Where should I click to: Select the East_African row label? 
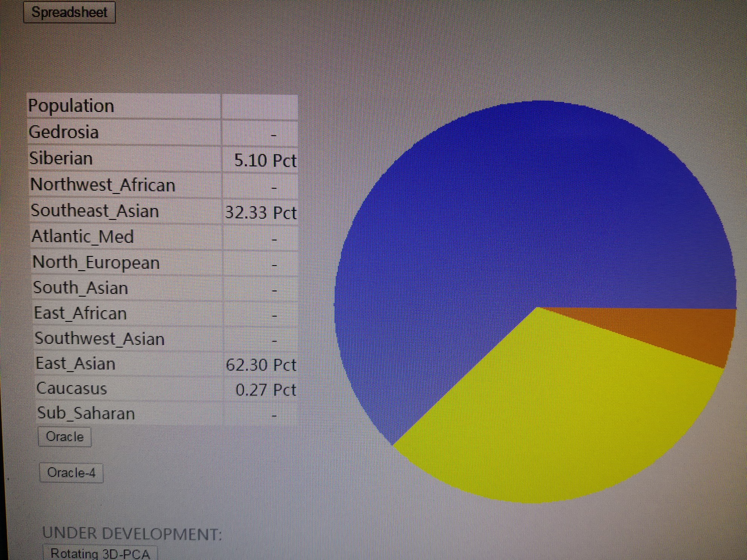[80, 313]
